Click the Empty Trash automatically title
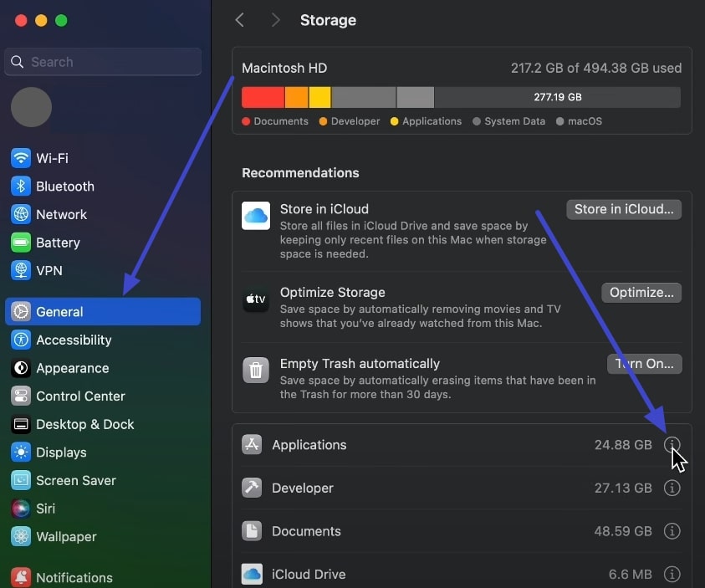The height and width of the screenshot is (588, 705). (x=360, y=363)
